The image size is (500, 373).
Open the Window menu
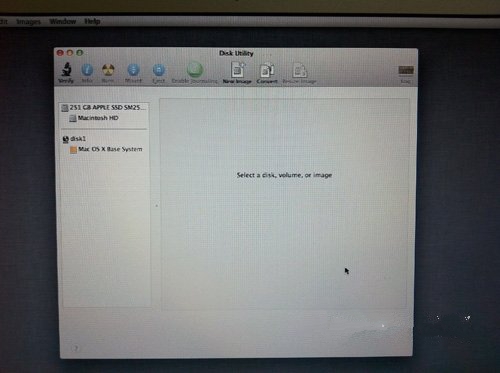tap(63, 21)
